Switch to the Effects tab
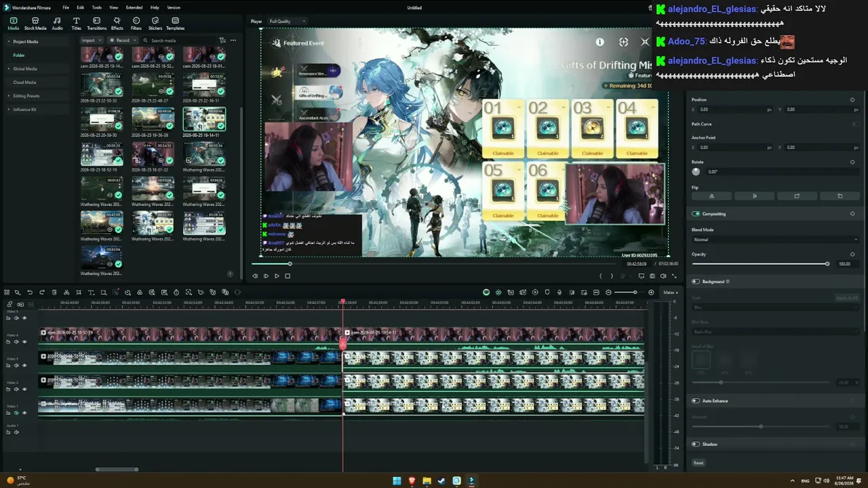Viewport: 868px width, 488px height. [117, 24]
